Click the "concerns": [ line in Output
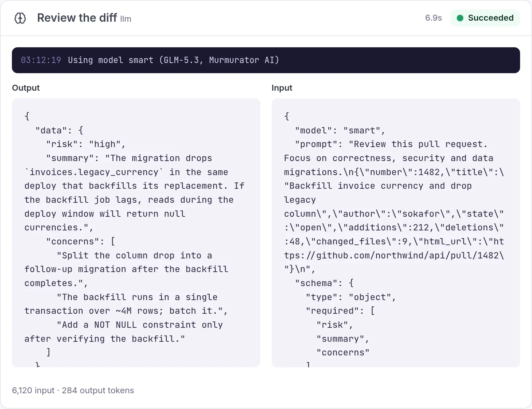The height and width of the screenshot is (409, 532). click(80, 242)
